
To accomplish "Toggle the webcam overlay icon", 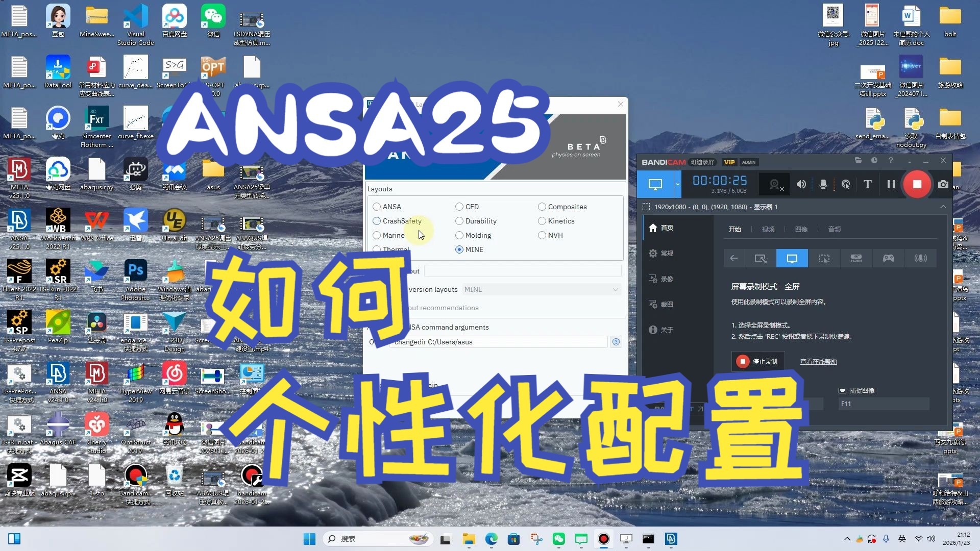I will pyautogui.click(x=774, y=184).
